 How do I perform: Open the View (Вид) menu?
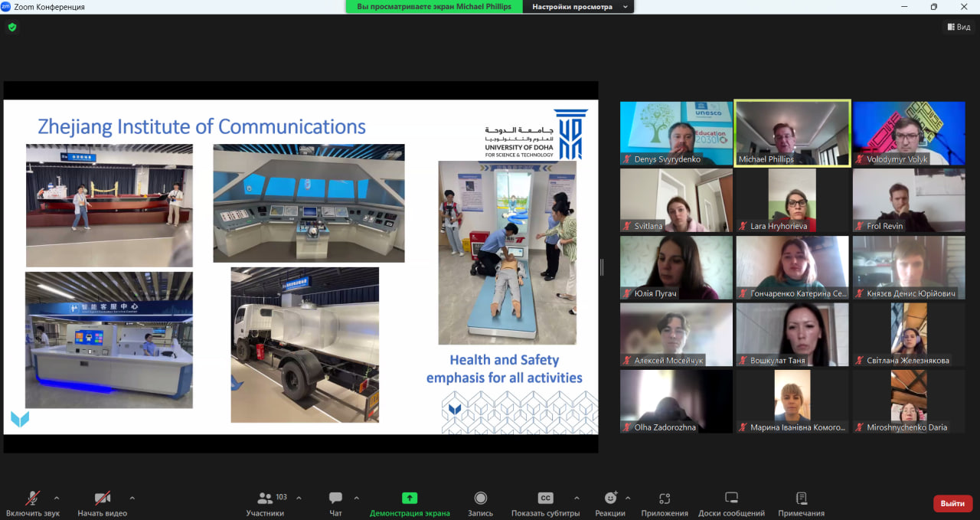coord(959,27)
